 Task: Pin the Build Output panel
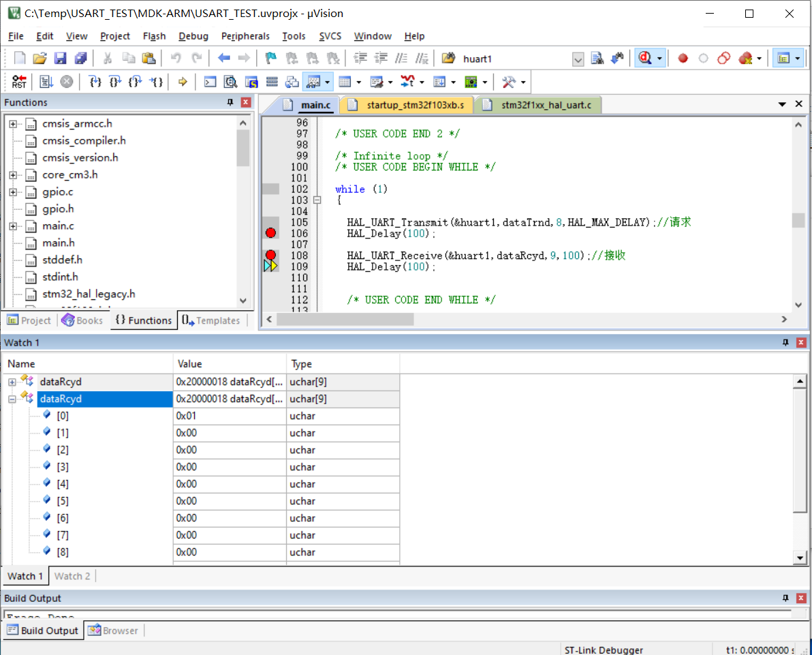point(785,598)
